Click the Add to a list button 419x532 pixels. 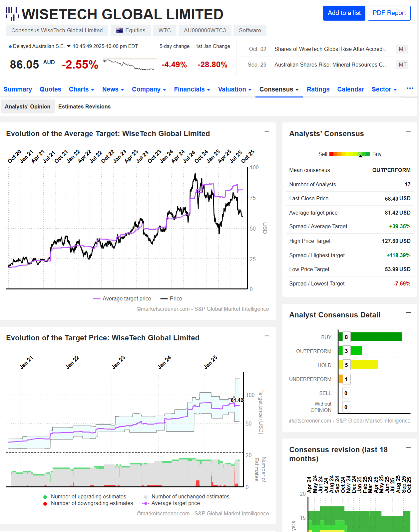[344, 13]
